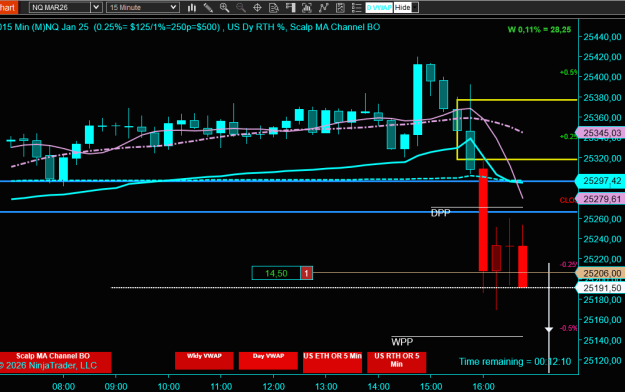This screenshot has height=392, width=625.
Task: Click the 08:00 time axis label
Action: pos(63,386)
